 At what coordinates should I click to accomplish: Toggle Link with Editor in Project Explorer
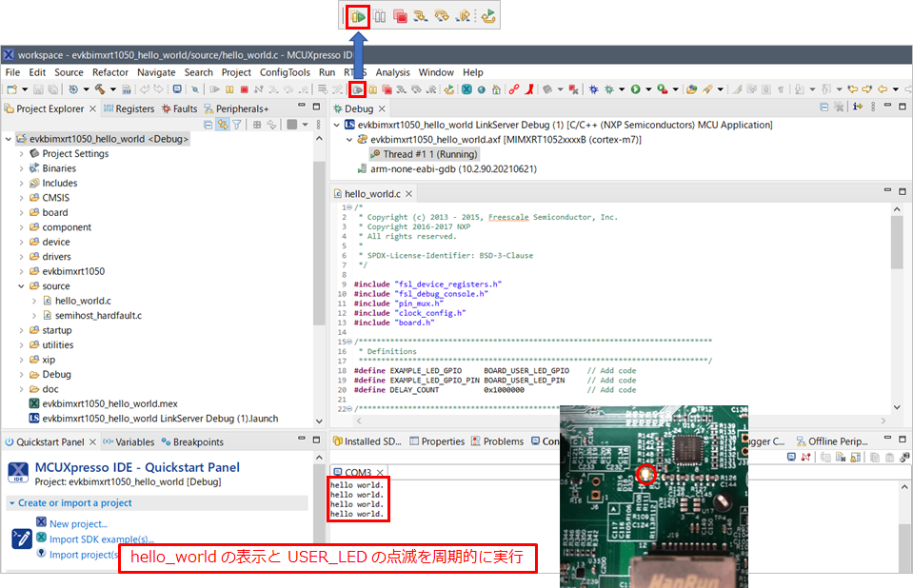223,125
